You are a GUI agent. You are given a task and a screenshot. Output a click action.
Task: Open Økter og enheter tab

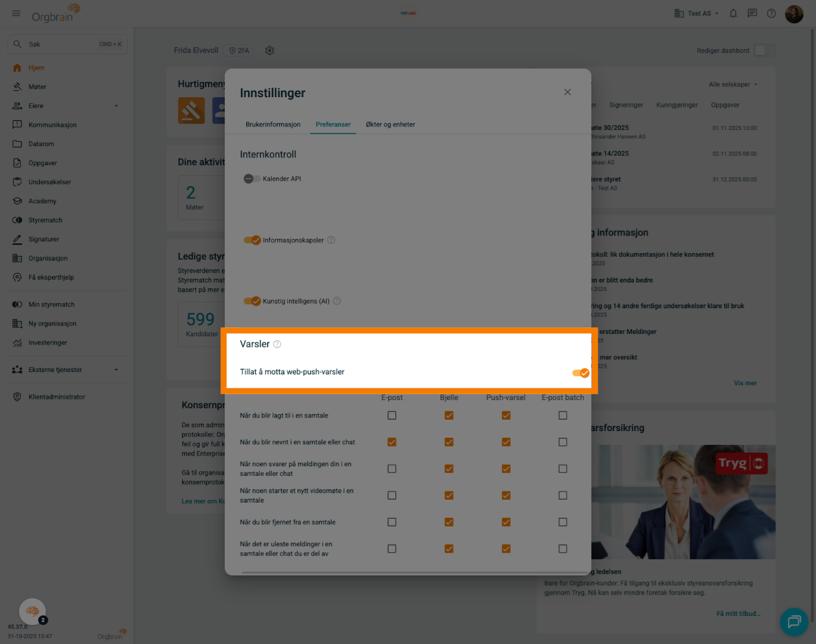[390, 125]
